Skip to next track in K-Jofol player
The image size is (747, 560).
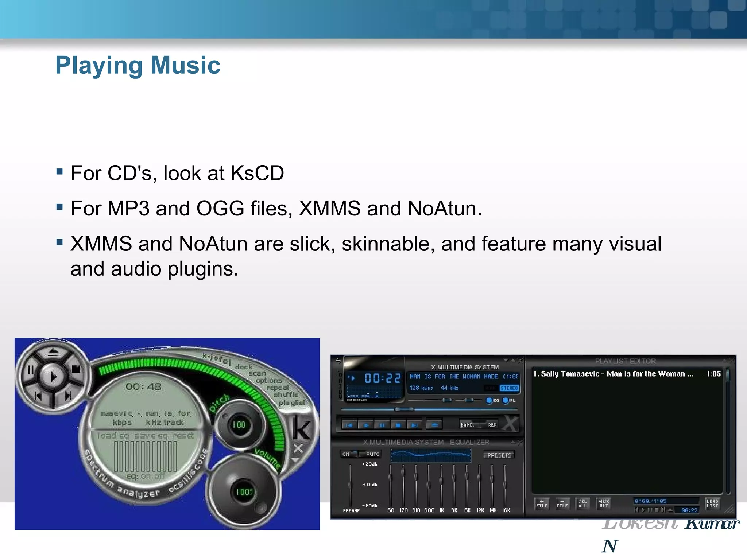68,396
